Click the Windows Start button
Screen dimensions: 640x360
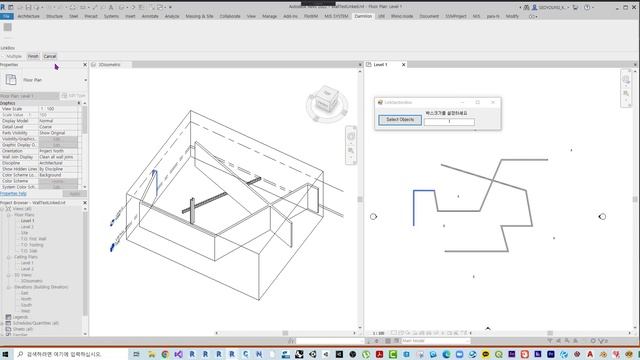coord(5,354)
